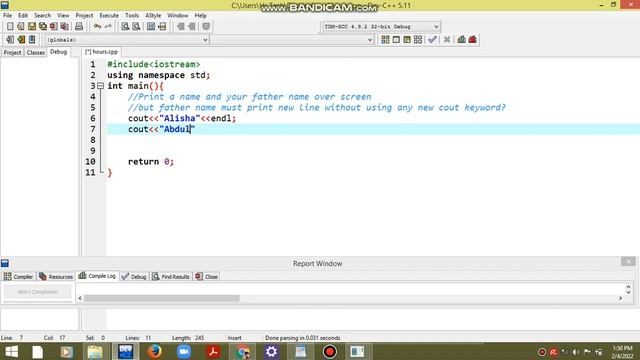
Task: Click the Undo arrow icon
Action: pyautogui.click(x=97, y=27)
